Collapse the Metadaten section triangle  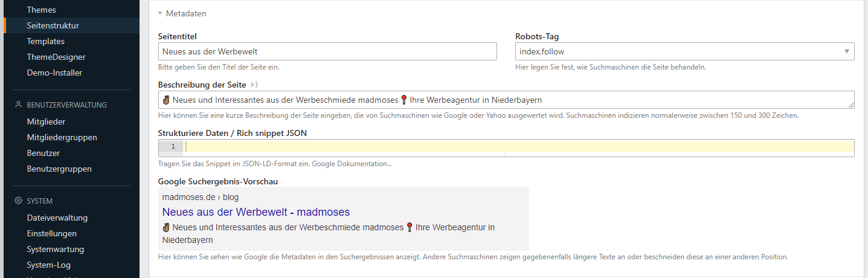click(x=160, y=13)
